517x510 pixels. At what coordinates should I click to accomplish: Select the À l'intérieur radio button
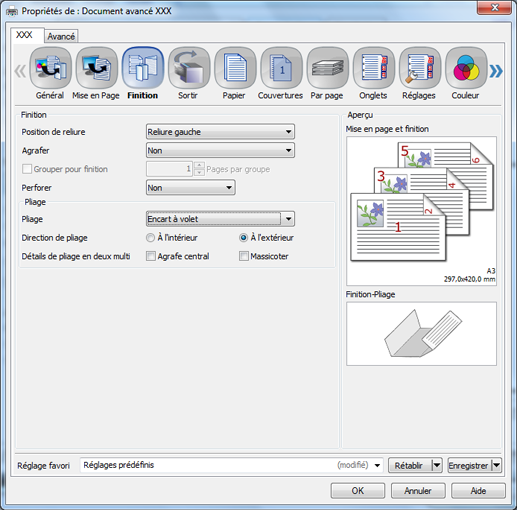(150, 238)
